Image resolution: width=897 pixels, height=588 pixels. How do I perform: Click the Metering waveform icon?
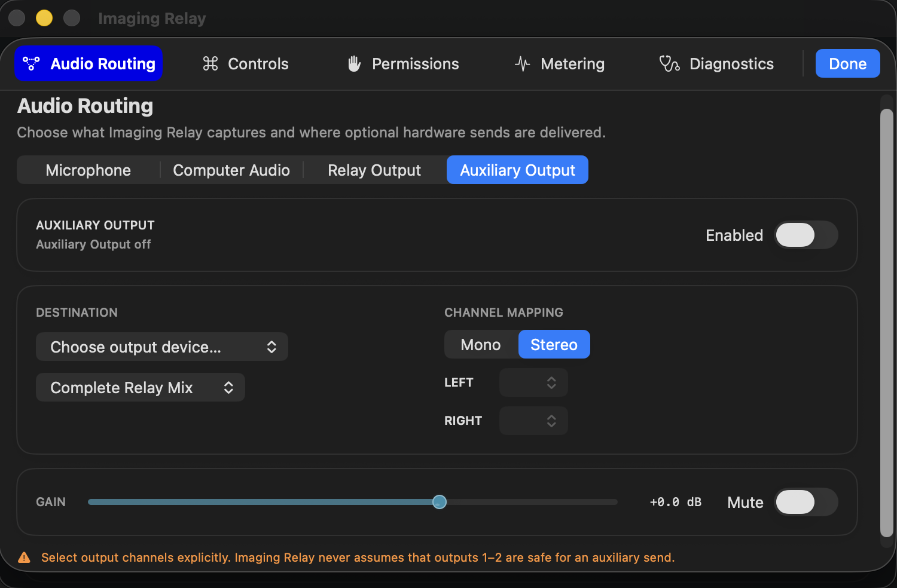point(523,63)
